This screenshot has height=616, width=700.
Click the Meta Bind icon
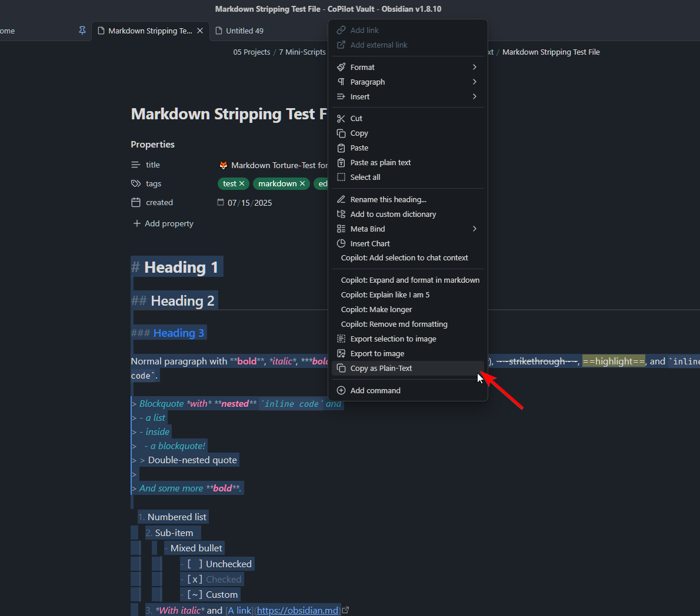[341, 229]
